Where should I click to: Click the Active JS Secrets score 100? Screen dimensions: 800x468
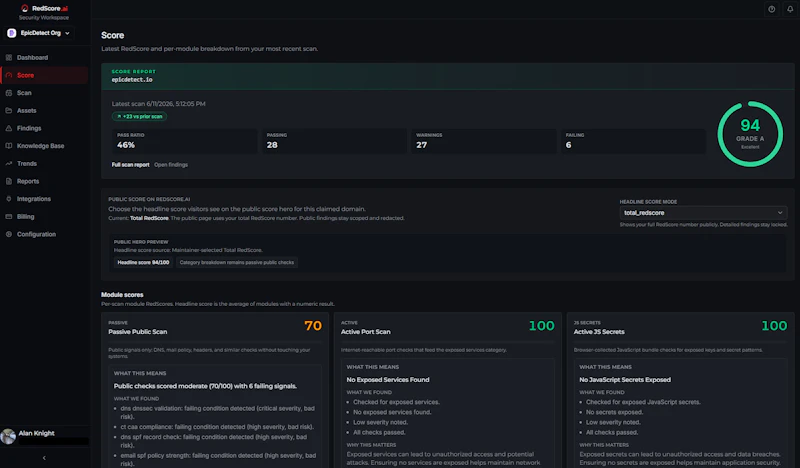click(x=774, y=326)
